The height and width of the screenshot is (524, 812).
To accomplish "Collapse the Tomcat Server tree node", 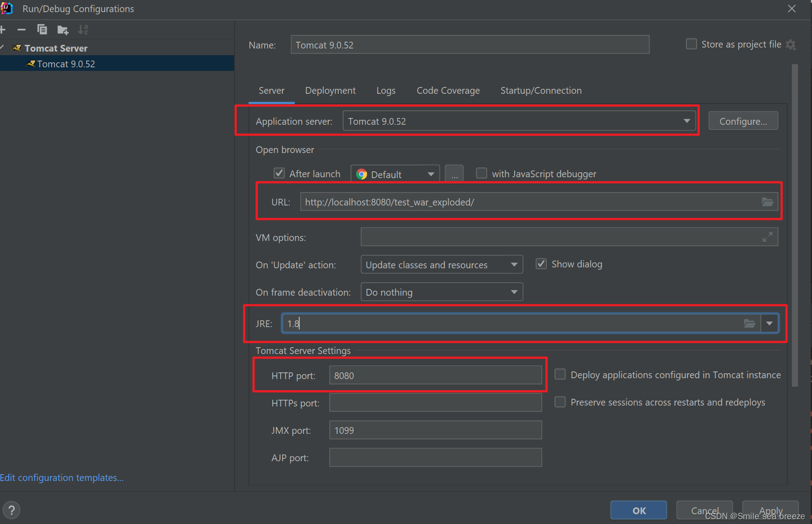I will point(2,48).
